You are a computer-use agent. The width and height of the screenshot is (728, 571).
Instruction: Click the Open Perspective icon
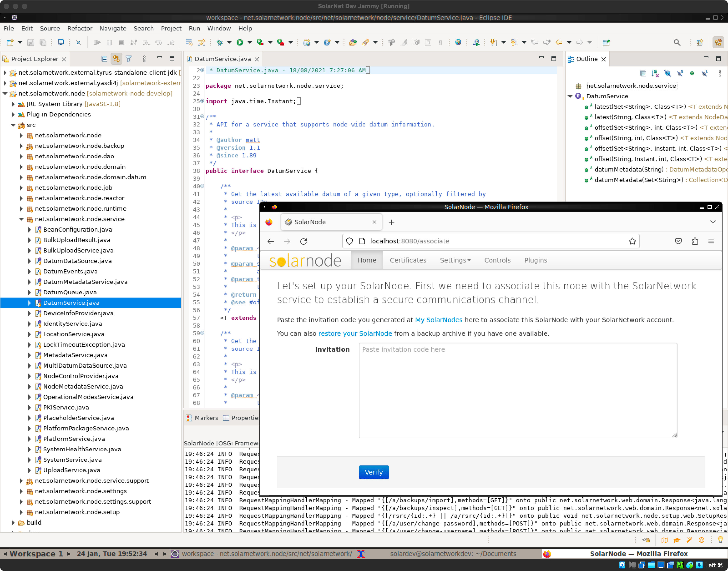tap(700, 43)
